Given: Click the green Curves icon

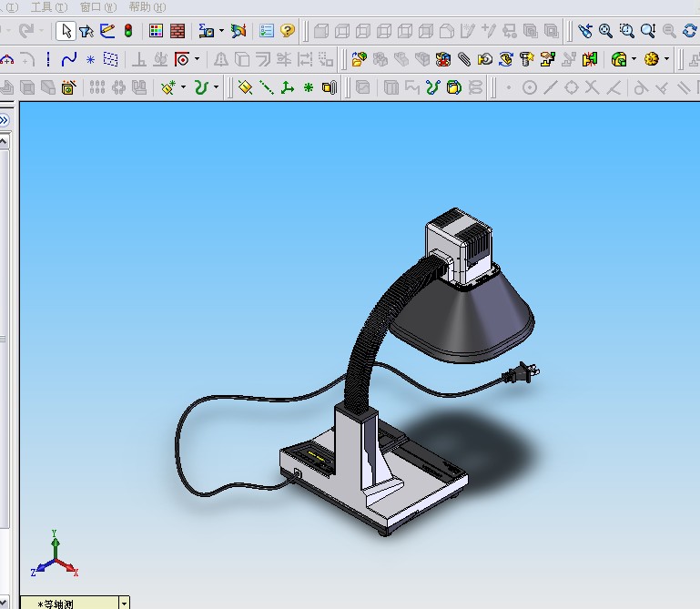Looking at the screenshot, I should coord(201,87).
